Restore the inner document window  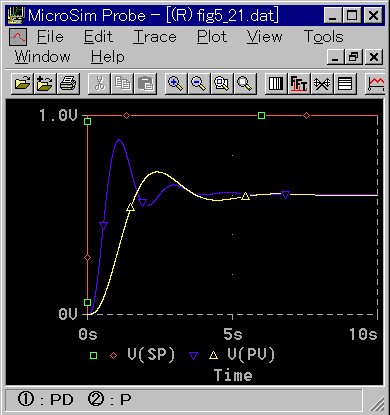(354, 57)
